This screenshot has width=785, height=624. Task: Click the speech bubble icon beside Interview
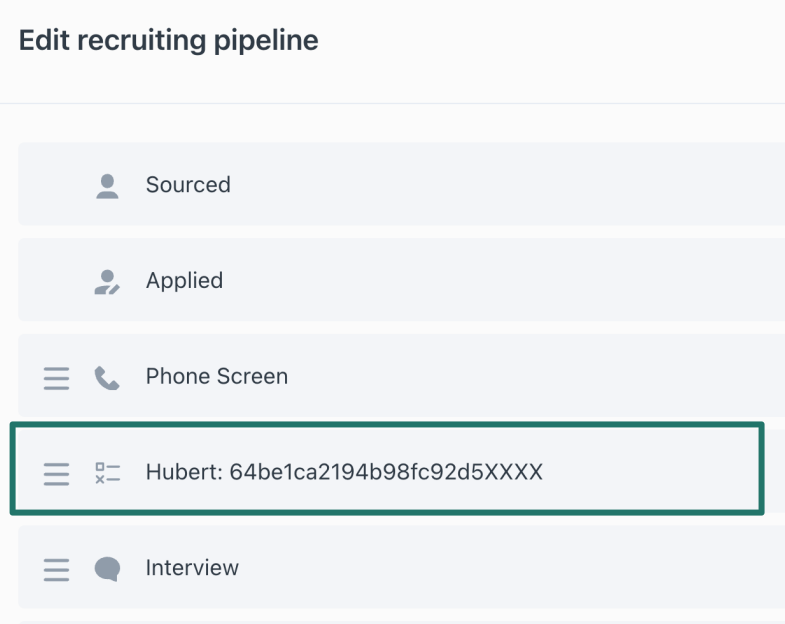coord(107,569)
